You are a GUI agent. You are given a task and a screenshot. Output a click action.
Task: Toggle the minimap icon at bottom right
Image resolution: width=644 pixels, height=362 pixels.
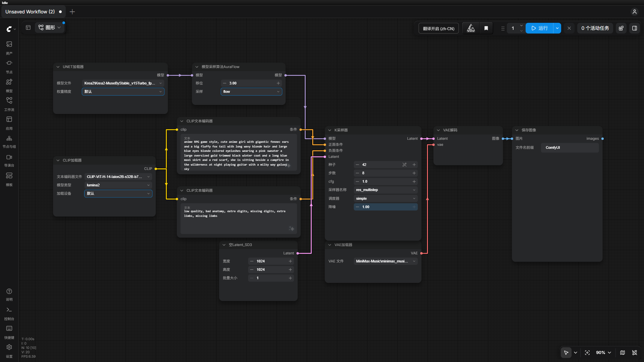623,353
